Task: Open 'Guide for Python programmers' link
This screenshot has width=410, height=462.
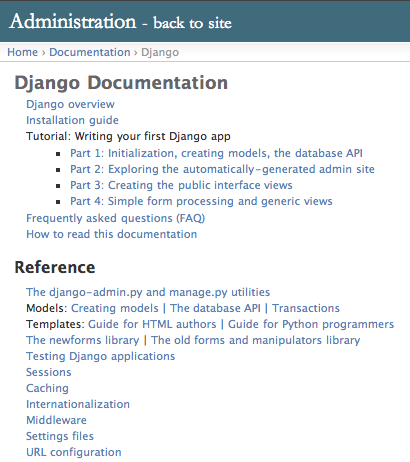Action: 311,324
